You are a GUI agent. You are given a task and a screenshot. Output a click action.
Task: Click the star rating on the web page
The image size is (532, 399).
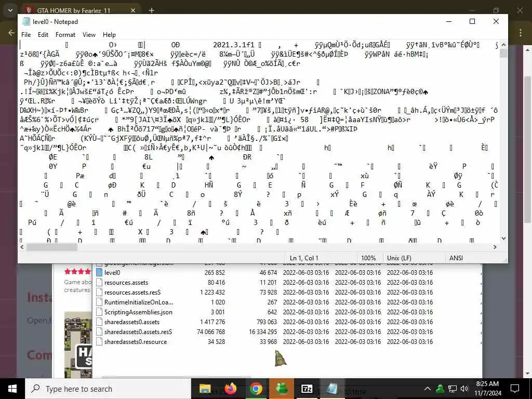[78, 271]
